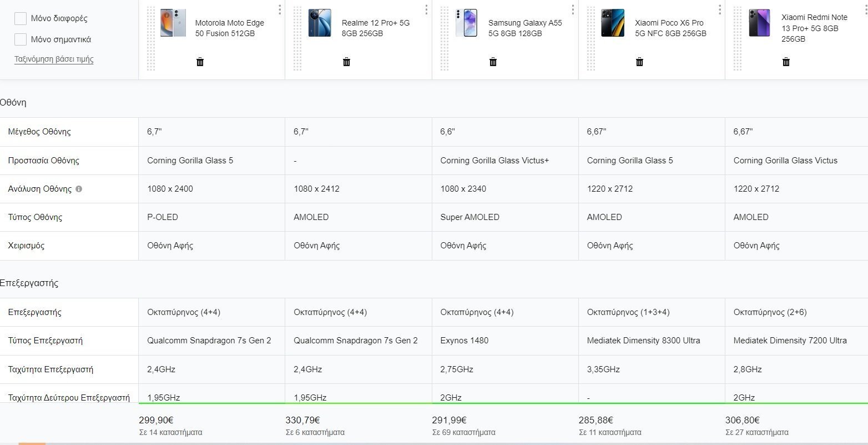Click the 330,79€ price
Image resolution: width=868 pixels, height=445 pixels.
[302, 421]
